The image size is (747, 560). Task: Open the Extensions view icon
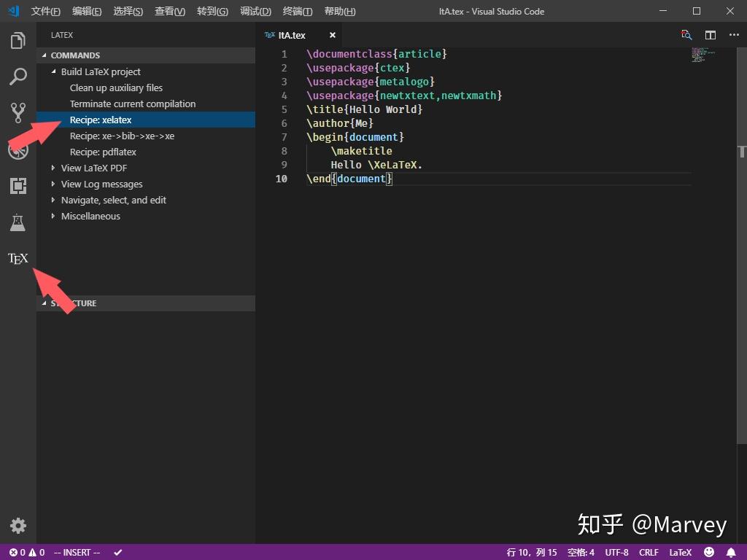[18, 186]
